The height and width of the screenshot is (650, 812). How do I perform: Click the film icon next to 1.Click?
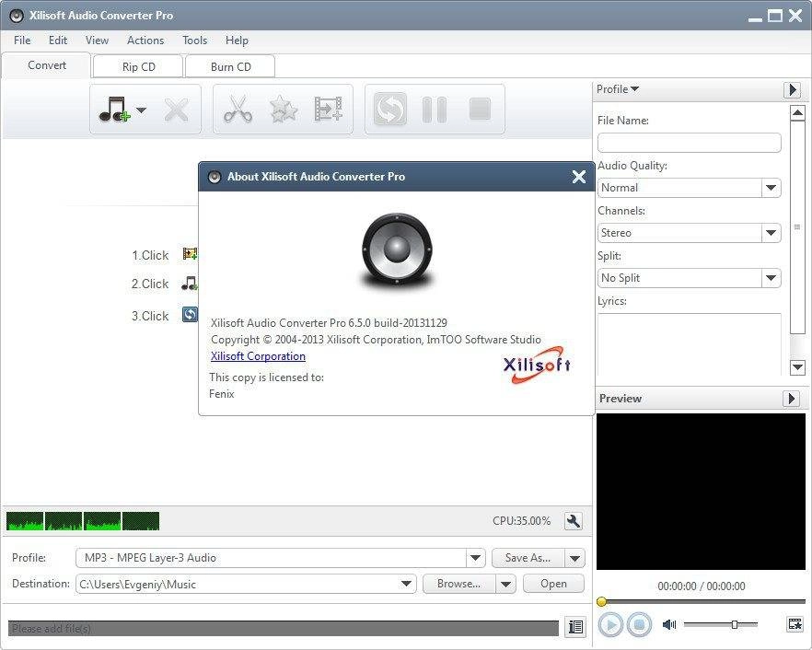[190, 254]
